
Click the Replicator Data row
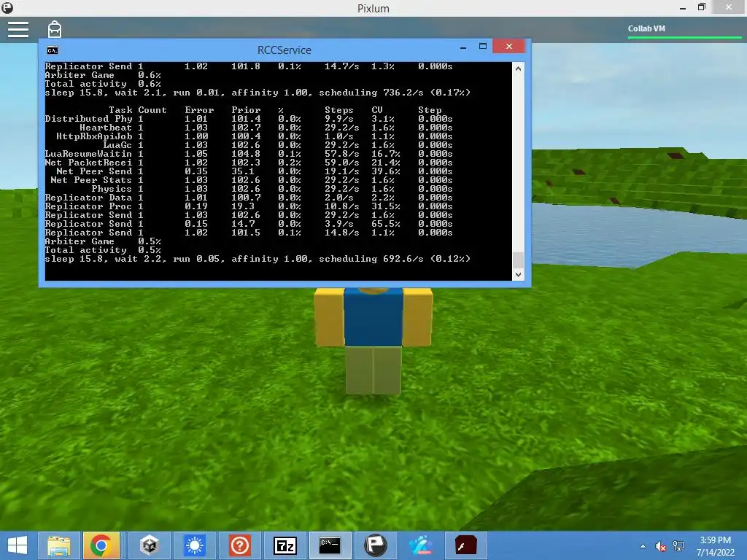click(x=249, y=198)
